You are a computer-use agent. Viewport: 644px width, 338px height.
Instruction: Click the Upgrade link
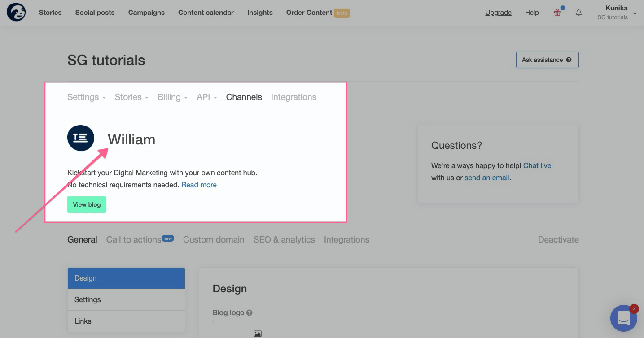(498, 13)
